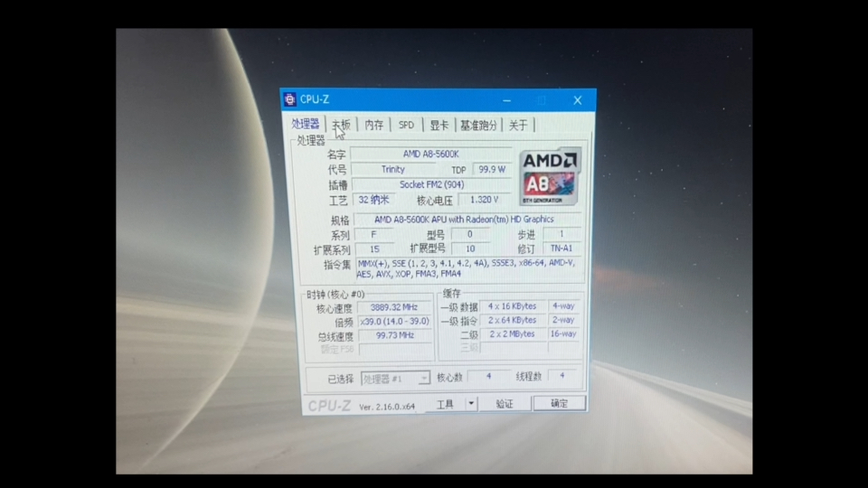Click the multiplier field x39.0 (14.0 - 39.0)
Image resolution: width=868 pixels, height=488 pixels.
click(395, 322)
